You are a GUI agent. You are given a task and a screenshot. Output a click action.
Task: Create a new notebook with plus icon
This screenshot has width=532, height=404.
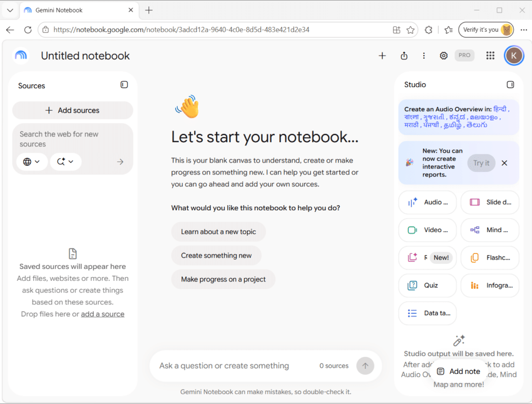[x=382, y=56]
